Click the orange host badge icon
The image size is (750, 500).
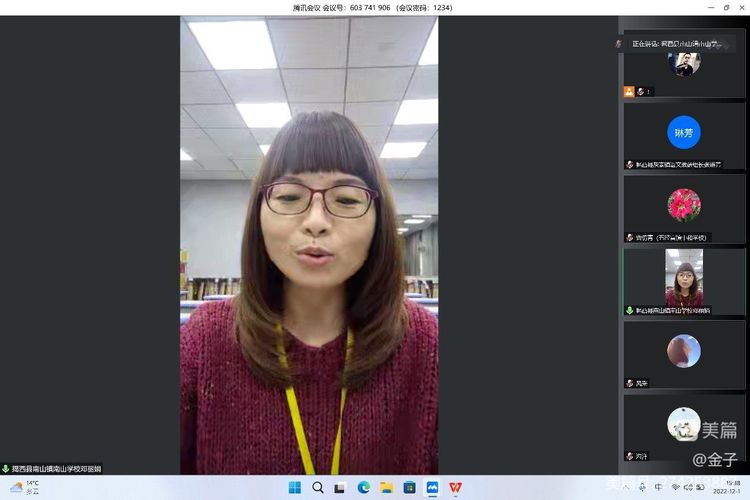(629, 91)
